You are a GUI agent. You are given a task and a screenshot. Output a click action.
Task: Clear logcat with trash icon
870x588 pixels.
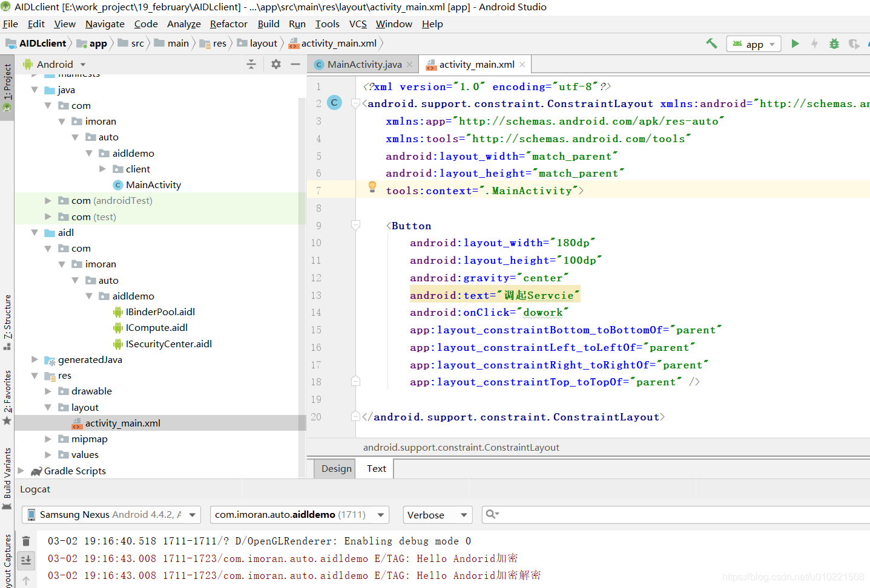26,541
